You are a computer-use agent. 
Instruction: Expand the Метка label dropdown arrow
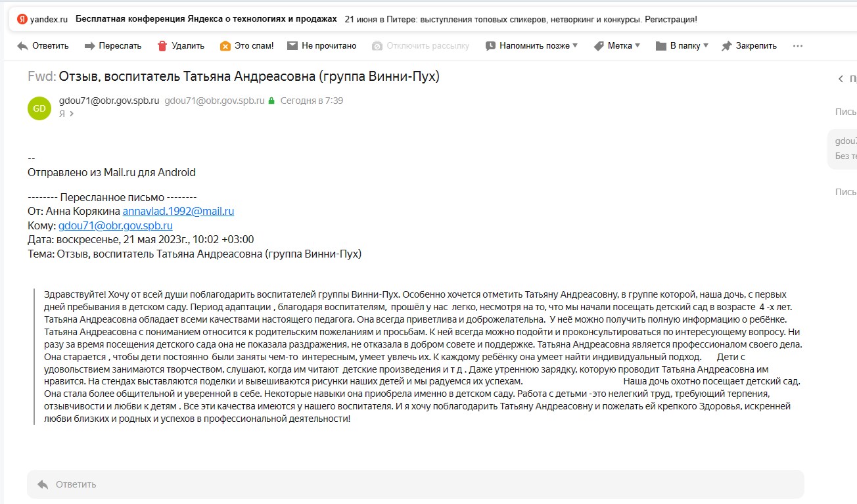637,45
